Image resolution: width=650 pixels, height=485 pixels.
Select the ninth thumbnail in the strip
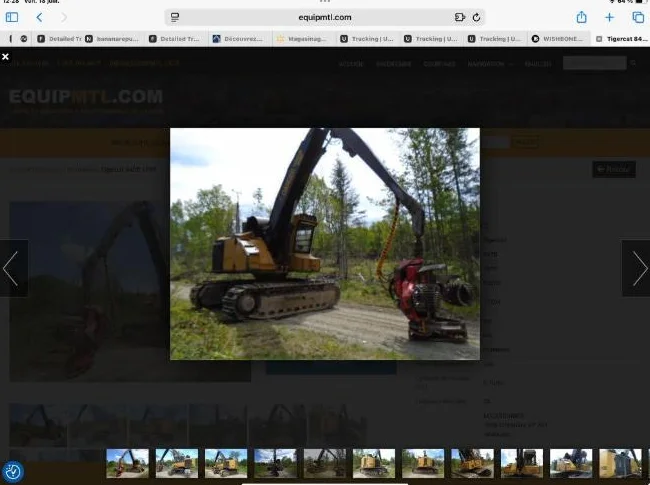pyautogui.click(x=522, y=463)
